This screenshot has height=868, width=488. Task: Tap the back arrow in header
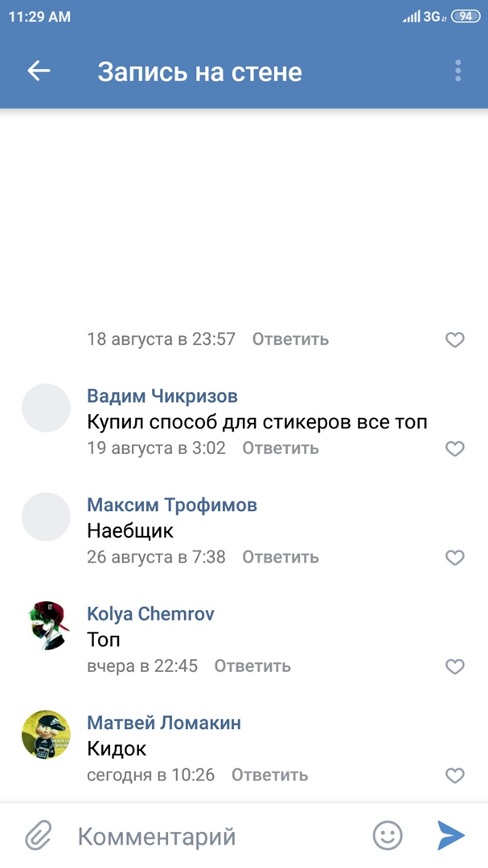[x=39, y=71]
